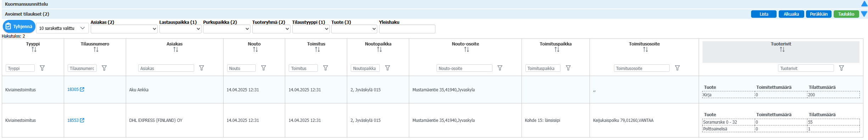
Task: Click the Tyhjennä clear button
Action: pos(19,26)
